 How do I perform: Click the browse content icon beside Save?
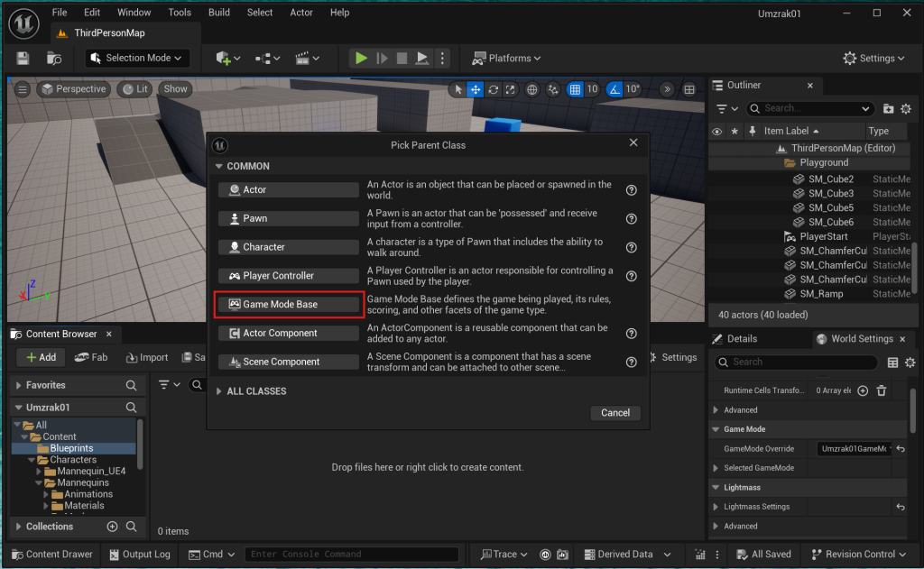coord(53,59)
